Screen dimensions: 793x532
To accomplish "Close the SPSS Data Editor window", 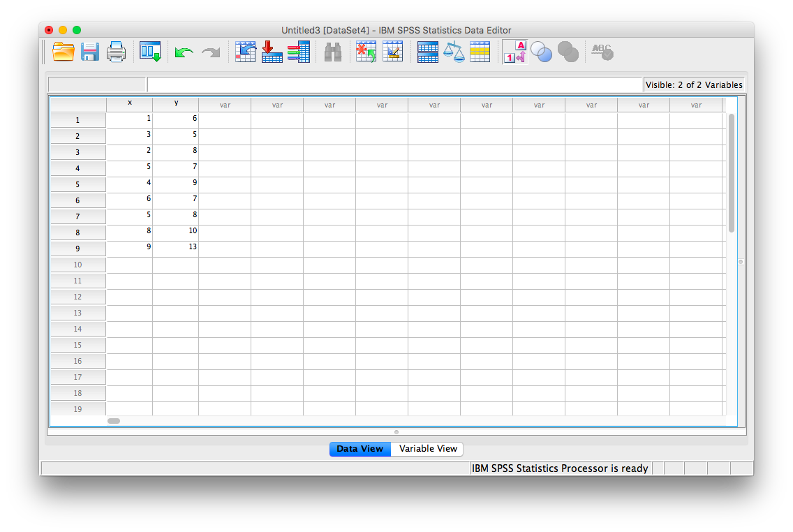I will pos(49,30).
